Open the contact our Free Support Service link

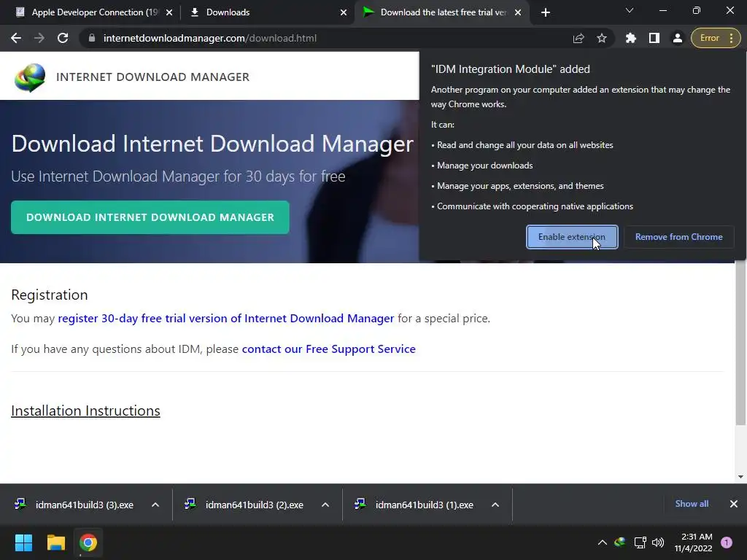coord(329,349)
